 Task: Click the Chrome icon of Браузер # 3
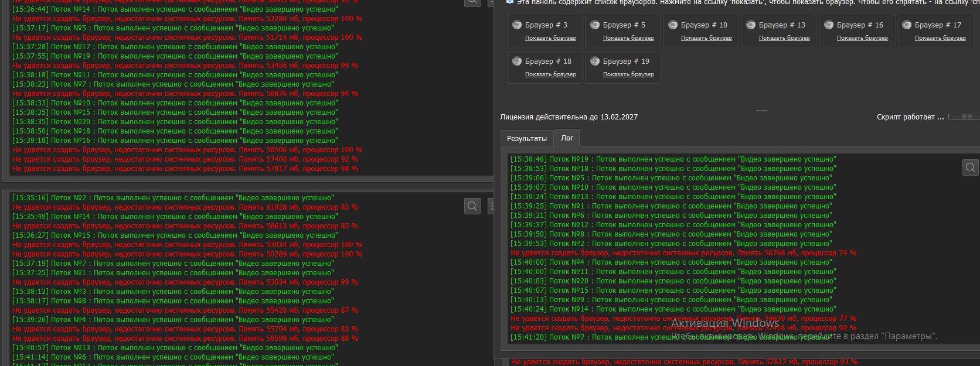tap(517, 25)
